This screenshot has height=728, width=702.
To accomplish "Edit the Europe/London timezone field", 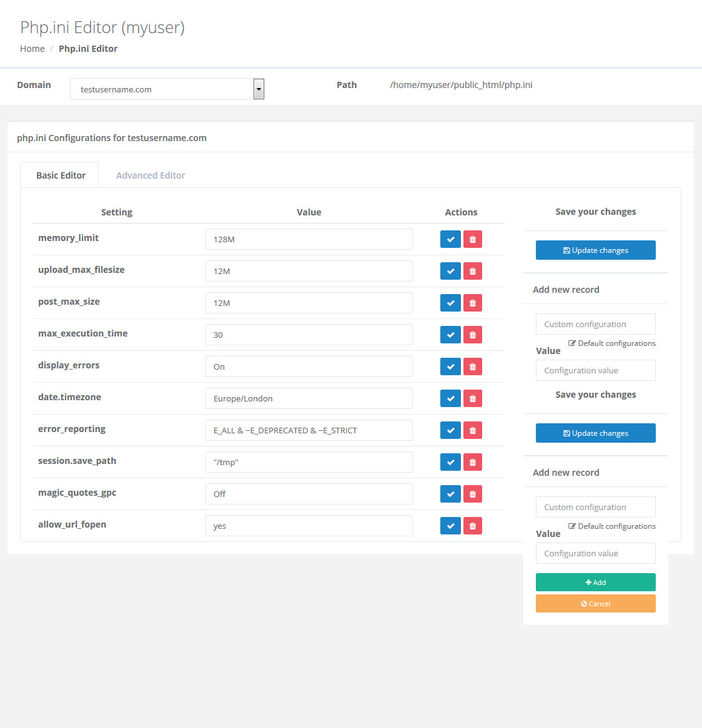I will [309, 398].
